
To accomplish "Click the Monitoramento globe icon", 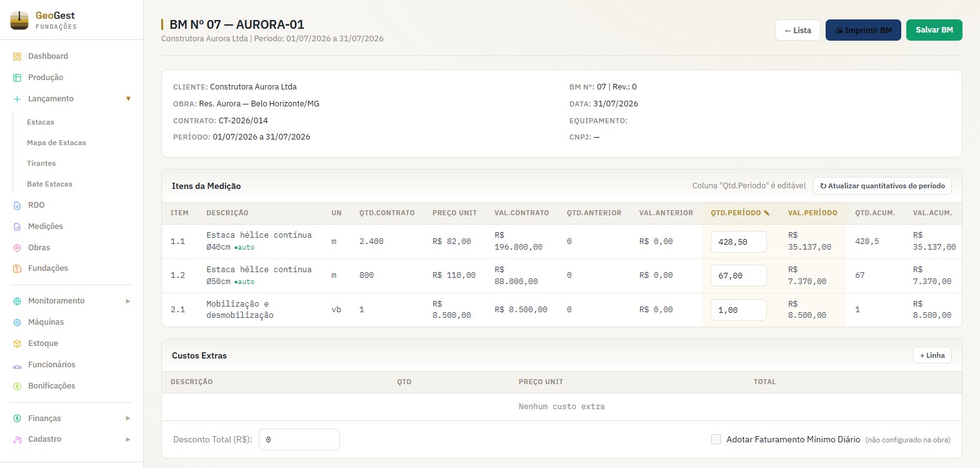I will [x=17, y=301].
